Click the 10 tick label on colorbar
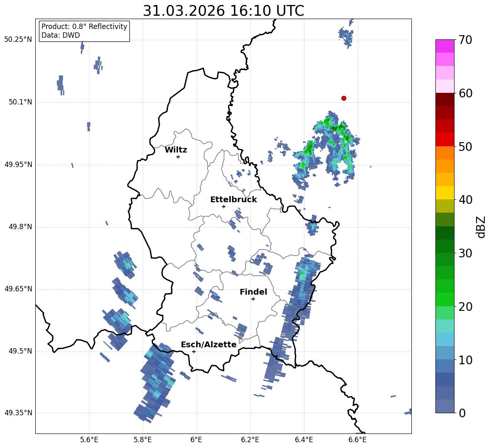The width and height of the screenshot is (491, 448). [465, 360]
